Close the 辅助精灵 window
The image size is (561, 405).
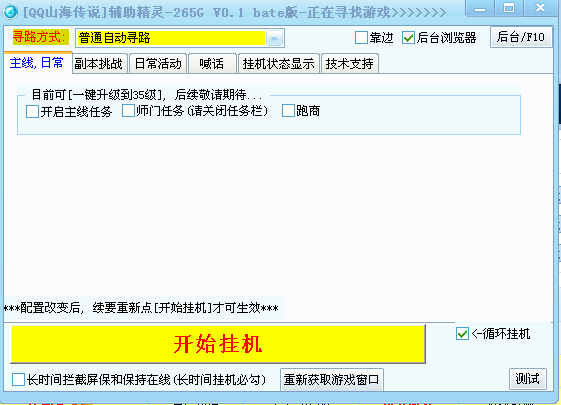point(540,8)
